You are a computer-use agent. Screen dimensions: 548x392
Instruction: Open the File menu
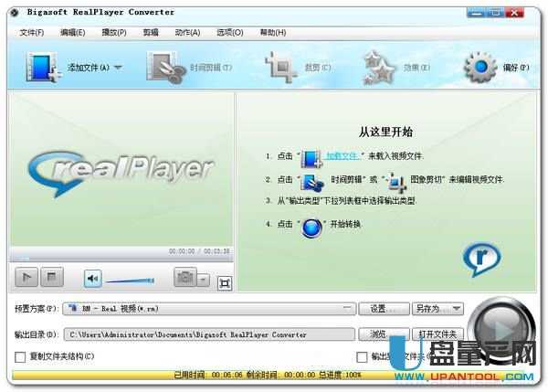pyautogui.click(x=31, y=33)
